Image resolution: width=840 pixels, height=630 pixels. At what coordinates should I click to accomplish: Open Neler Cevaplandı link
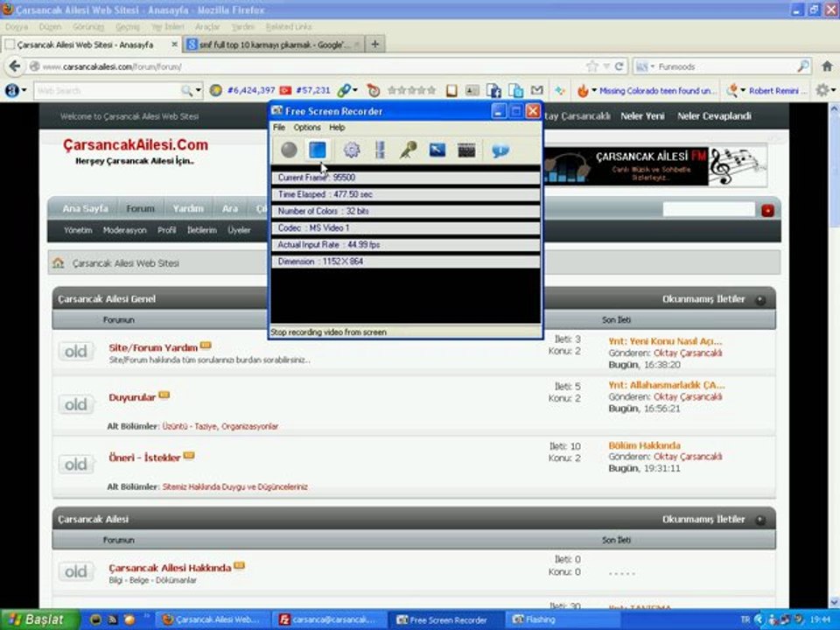pyautogui.click(x=714, y=115)
